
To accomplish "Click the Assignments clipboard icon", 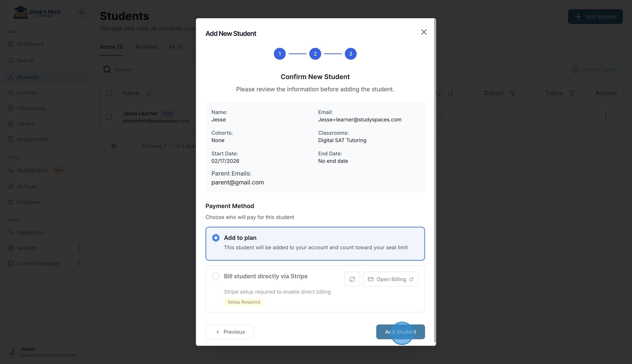I will [11, 139].
